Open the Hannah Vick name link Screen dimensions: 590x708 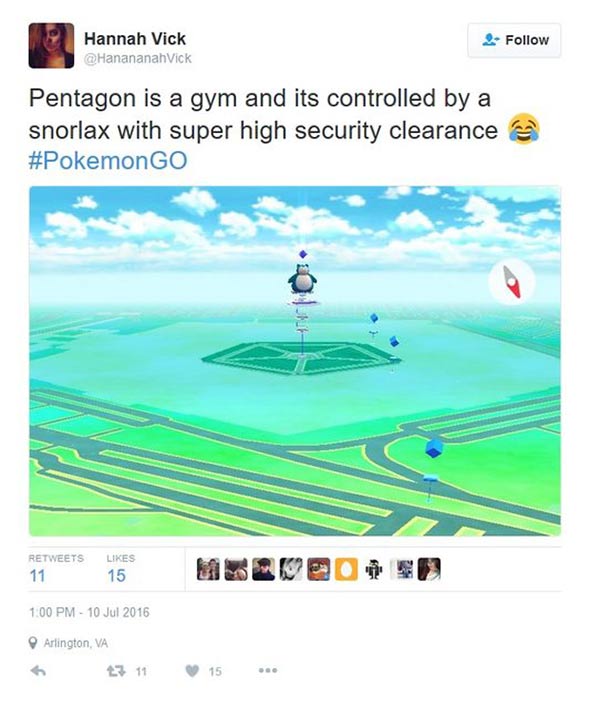tap(135, 39)
